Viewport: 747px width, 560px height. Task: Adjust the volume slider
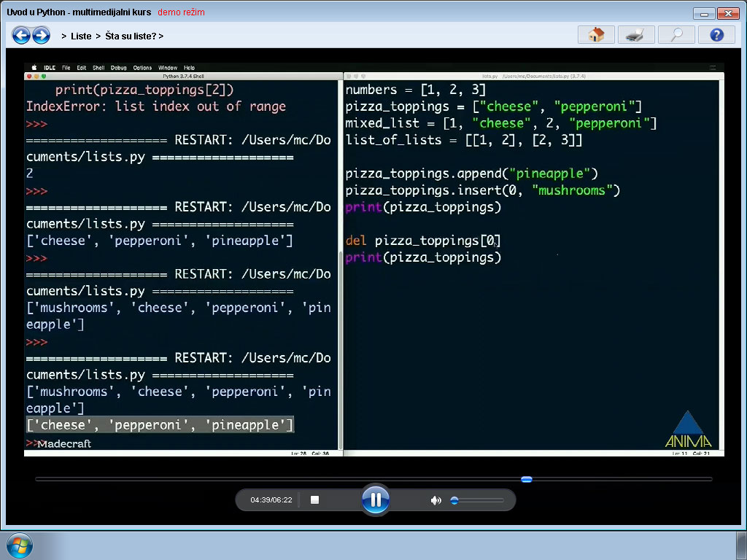(x=454, y=500)
